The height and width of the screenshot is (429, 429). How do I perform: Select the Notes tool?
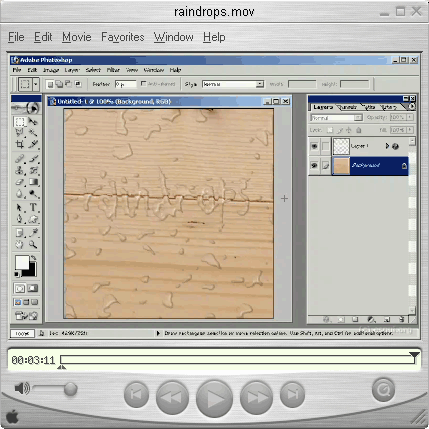coord(20,233)
